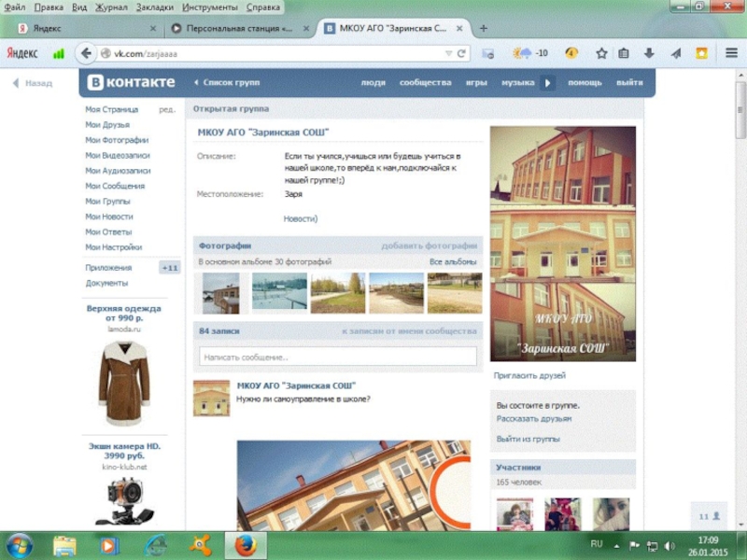Click the post author avatar thumbnail
This screenshot has height=560, width=747.
(x=212, y=399)
